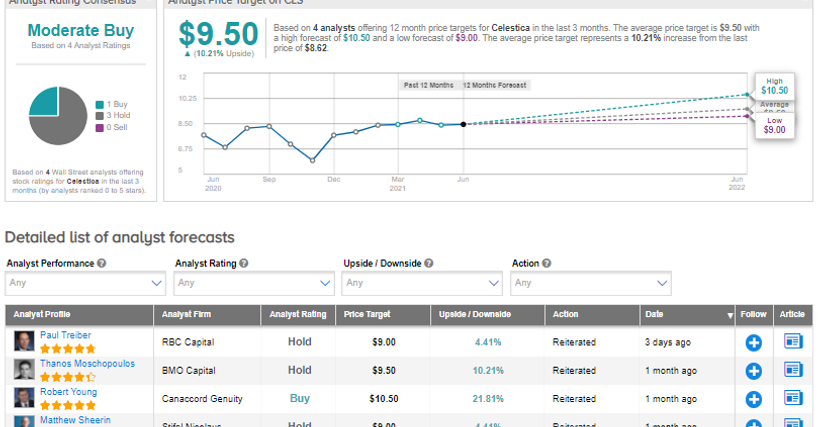The height and width of the screenshot is (427, 820).
Task: Follow Thanos Moschopoulos with plus icon
Action: 753,371
